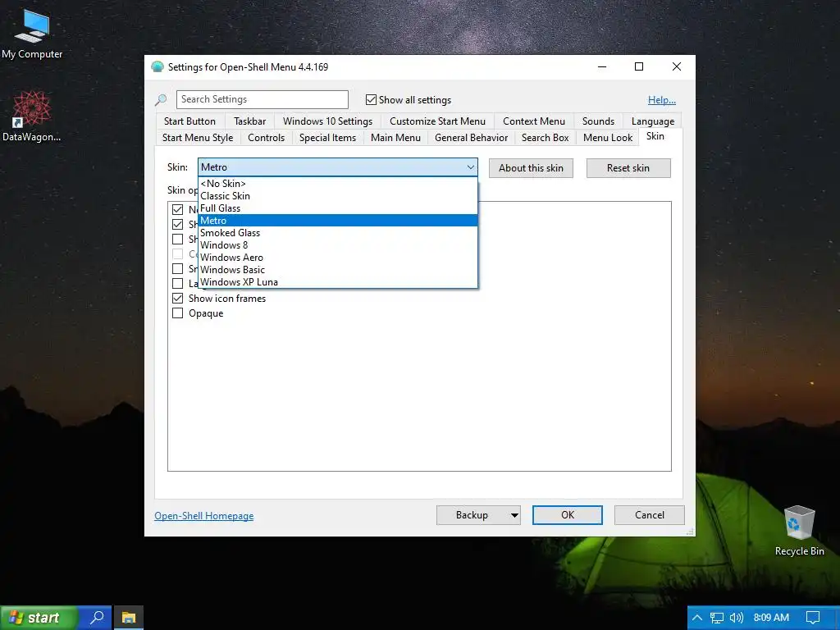Pick Smoked Glass skin
Viewport: 840px width, 630px height.
tap(337, 233)
